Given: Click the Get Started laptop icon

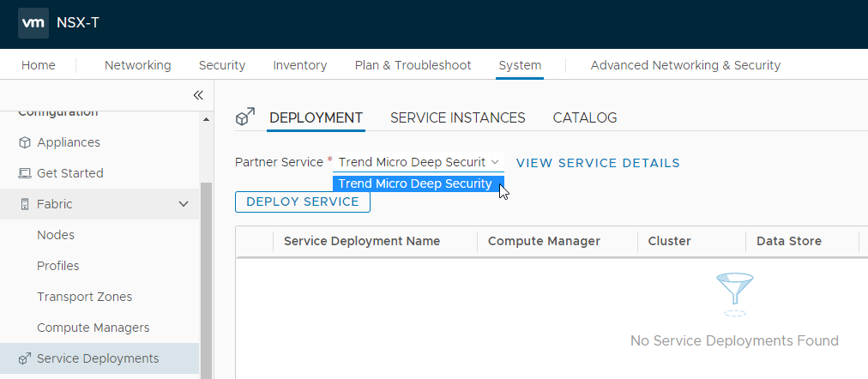Looking at the screenshot, I should 24,173.
